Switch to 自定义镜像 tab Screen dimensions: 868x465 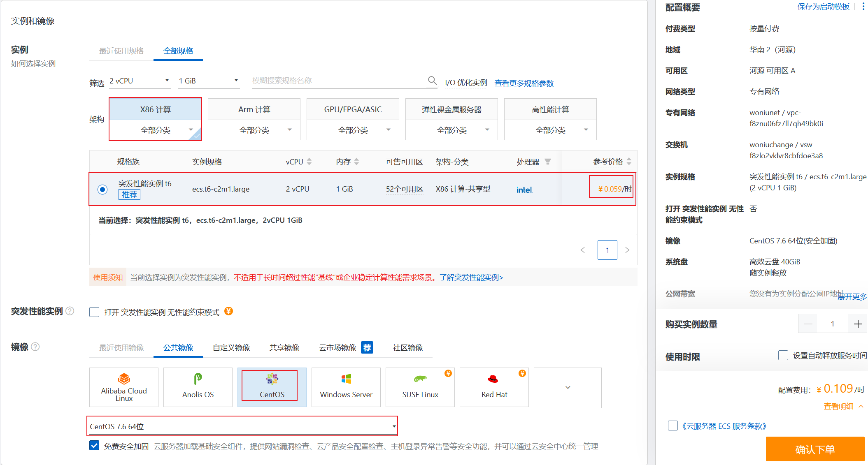231,348
